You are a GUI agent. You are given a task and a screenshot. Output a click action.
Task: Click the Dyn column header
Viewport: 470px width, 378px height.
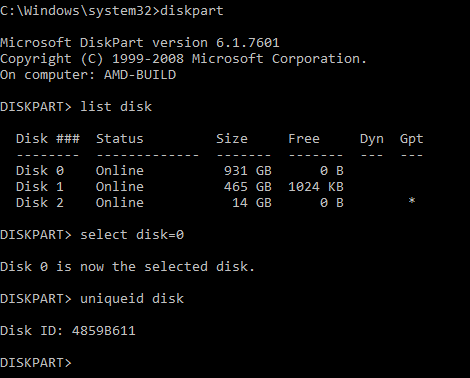point(372,139)
